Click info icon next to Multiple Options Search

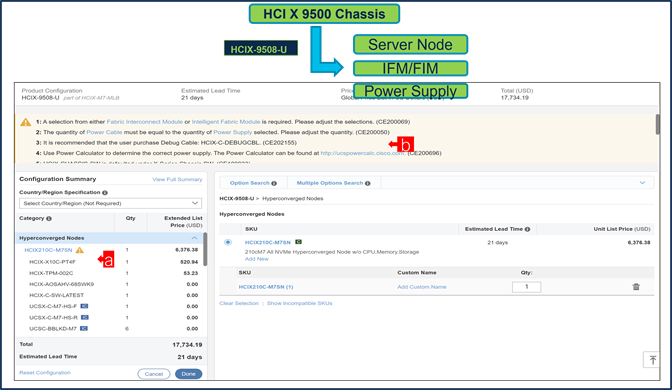point(368,183)
